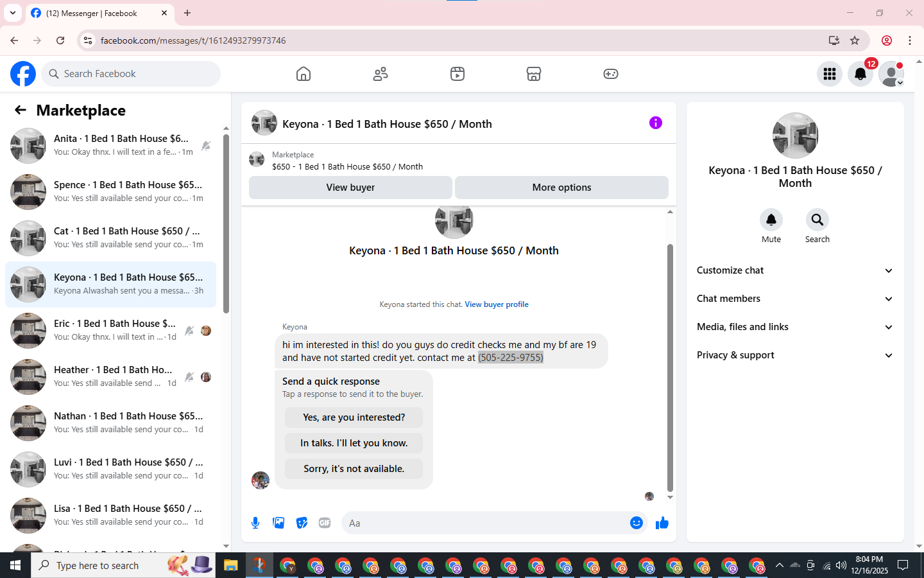924x578 pixels.
Task: Choose a sticker from the sticker icon
Action: [x=302, y=523]
